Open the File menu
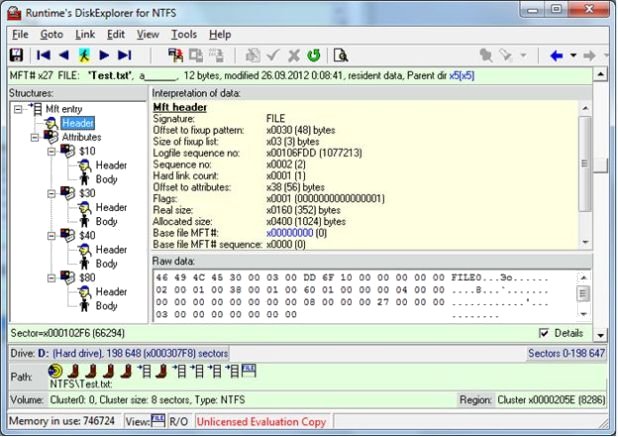This screenshot has height=437, width=618. [20, 35]
